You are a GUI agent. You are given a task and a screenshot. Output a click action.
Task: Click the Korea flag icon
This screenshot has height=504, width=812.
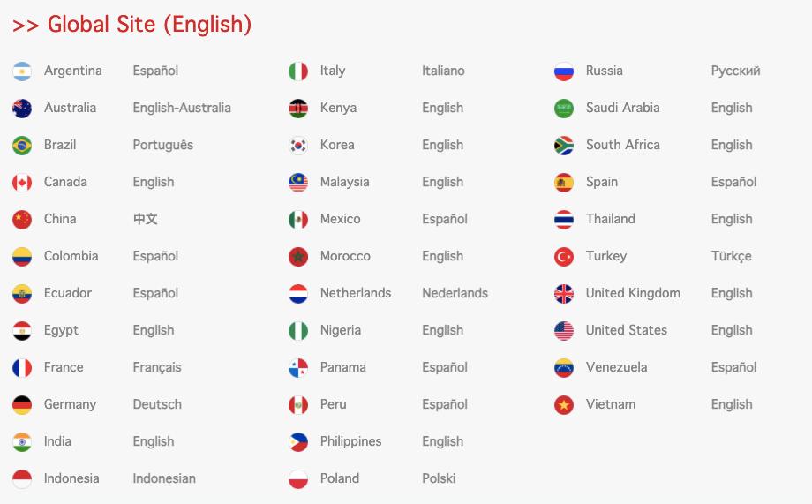click(298, 146)
